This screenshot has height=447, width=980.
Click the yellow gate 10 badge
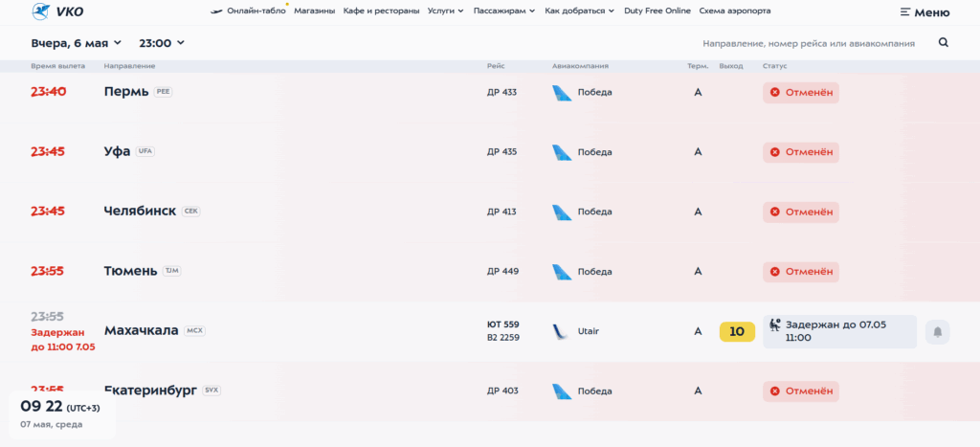click(737, 332)
